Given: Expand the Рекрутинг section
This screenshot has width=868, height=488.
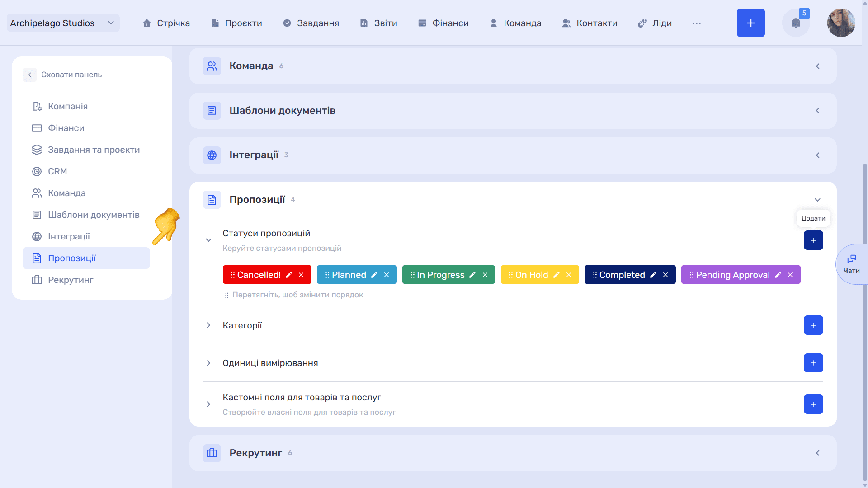Looking at the screenshot, I should pyautogui.click(x=817, y=453).
